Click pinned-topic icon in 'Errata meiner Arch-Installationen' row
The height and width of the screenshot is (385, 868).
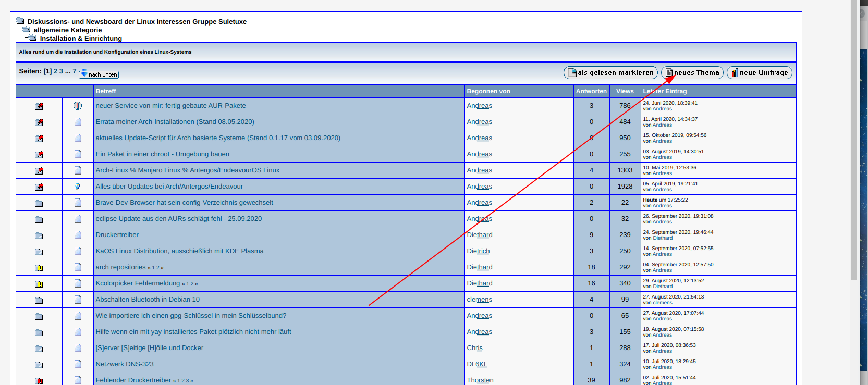tap(39, 122)
